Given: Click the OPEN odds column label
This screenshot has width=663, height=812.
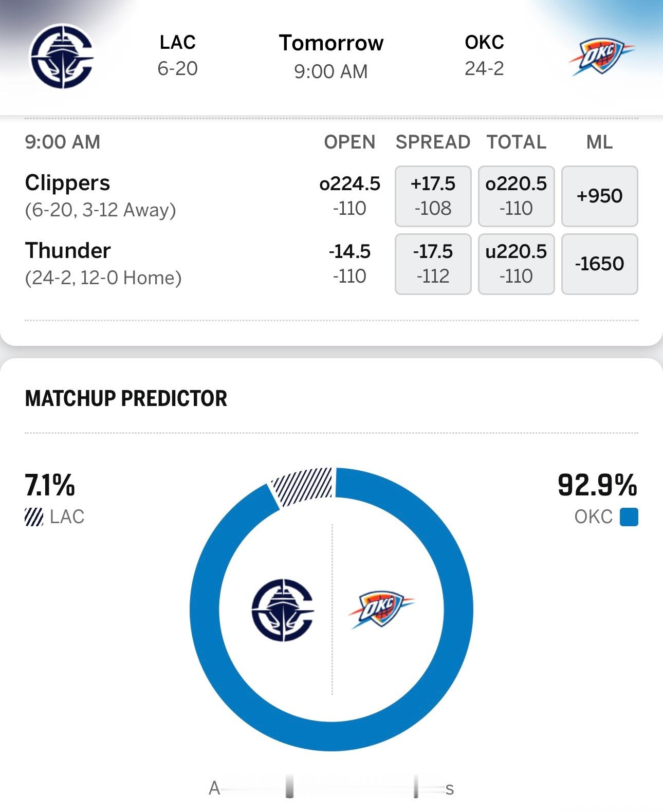Looking at the screenshot, I should [x=350, y=142].
